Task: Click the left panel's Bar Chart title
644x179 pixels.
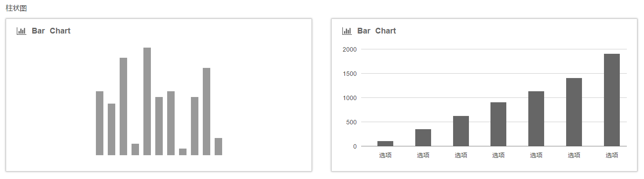Action: pyautogui.click(x=51, y=31)
